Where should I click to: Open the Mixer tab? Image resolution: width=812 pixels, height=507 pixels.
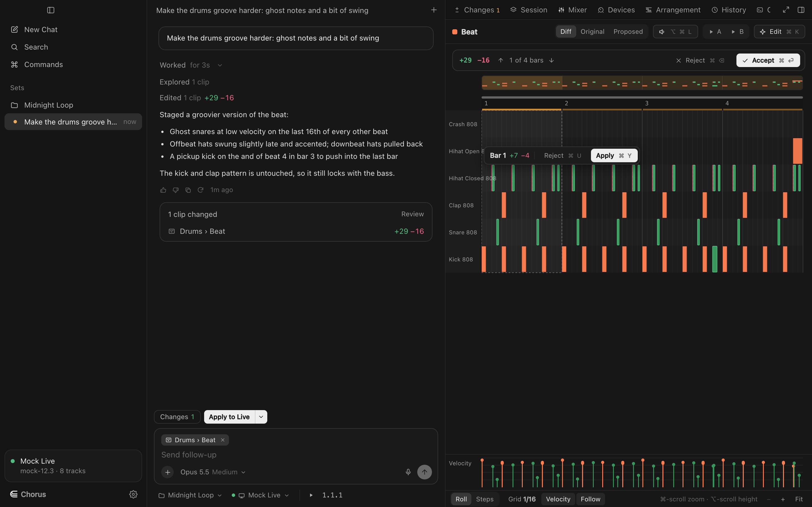click(x=572, y=10)
